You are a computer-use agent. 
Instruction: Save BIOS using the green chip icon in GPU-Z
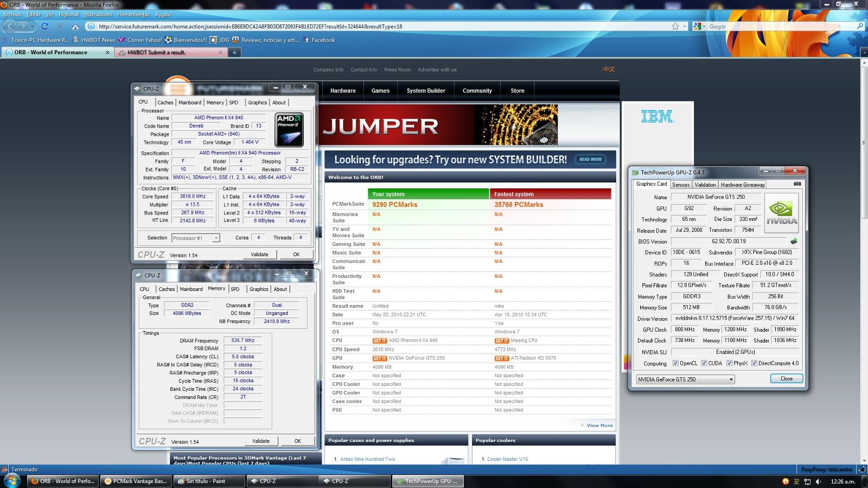coord(794,241)
